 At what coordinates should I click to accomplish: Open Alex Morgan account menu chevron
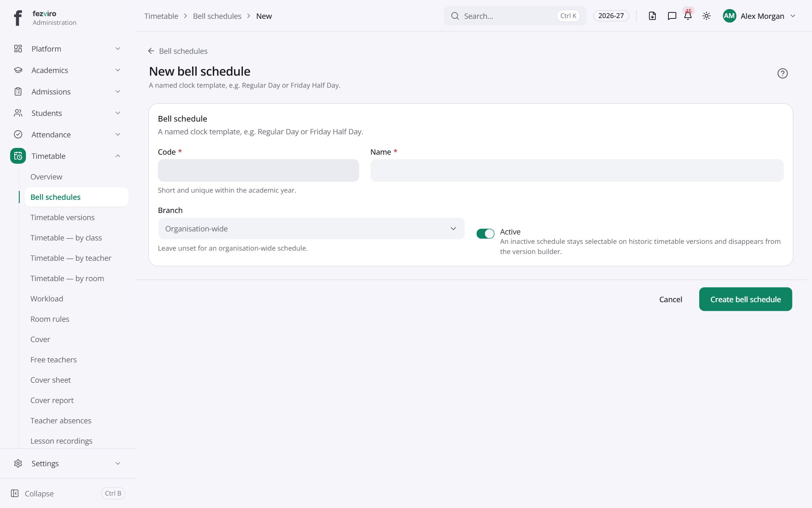pyautogui.click(x=793, y=16)
